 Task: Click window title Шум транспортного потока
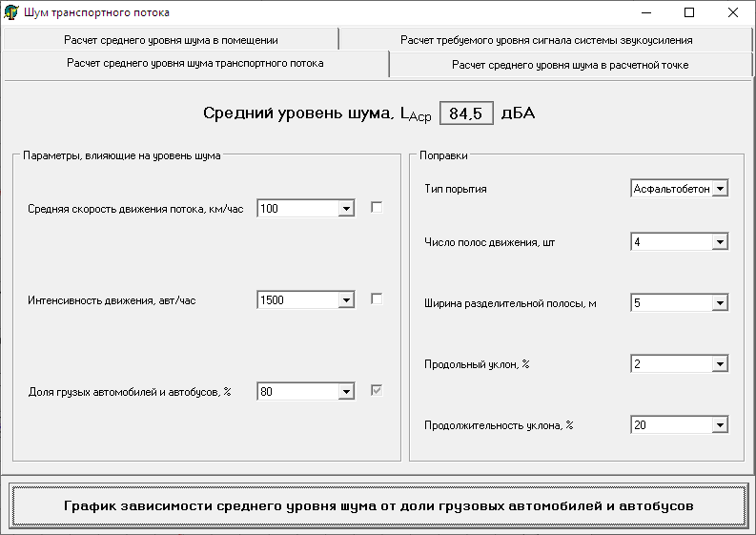coord(96,12)
